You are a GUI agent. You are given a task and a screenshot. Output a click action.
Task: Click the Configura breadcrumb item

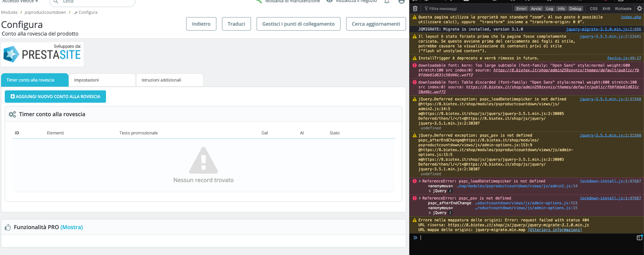pyautogui.click(x=86, y=12)
